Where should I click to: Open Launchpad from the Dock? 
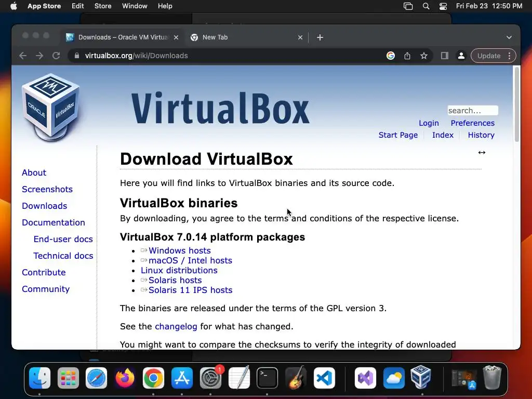pyautogui.click(x=68, y=378)
